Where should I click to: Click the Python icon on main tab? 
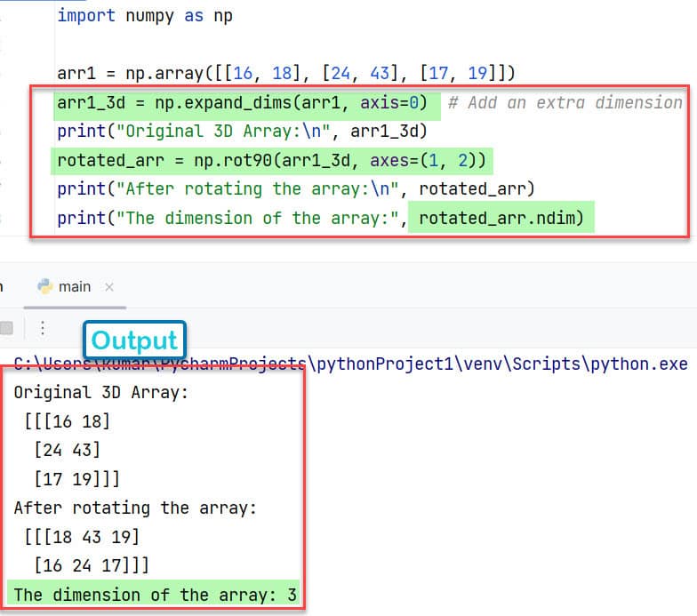44,286
